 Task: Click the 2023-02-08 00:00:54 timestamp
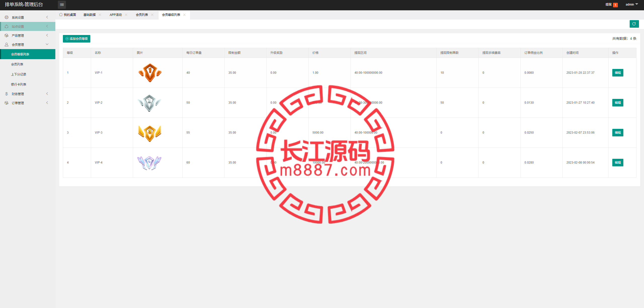tap(580, 163)
